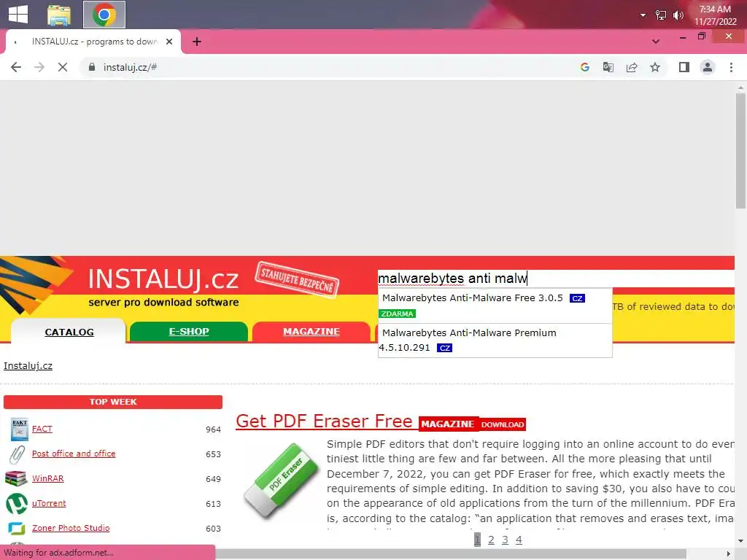747x560 pixels.
Task: Select Malwarebytes Anti-Malware Free 3.0.5 suggestion
Action: pyautogui.click(x=495, y=306)
